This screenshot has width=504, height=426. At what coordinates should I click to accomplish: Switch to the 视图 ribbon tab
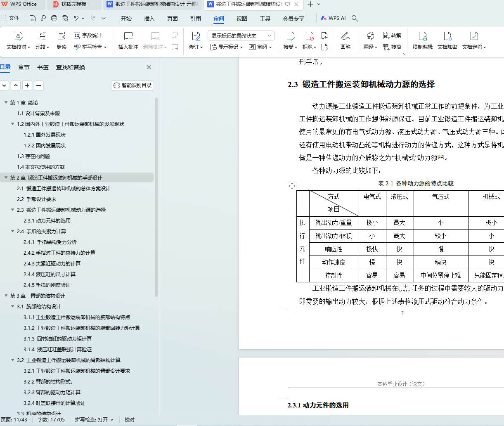[242, 18]
